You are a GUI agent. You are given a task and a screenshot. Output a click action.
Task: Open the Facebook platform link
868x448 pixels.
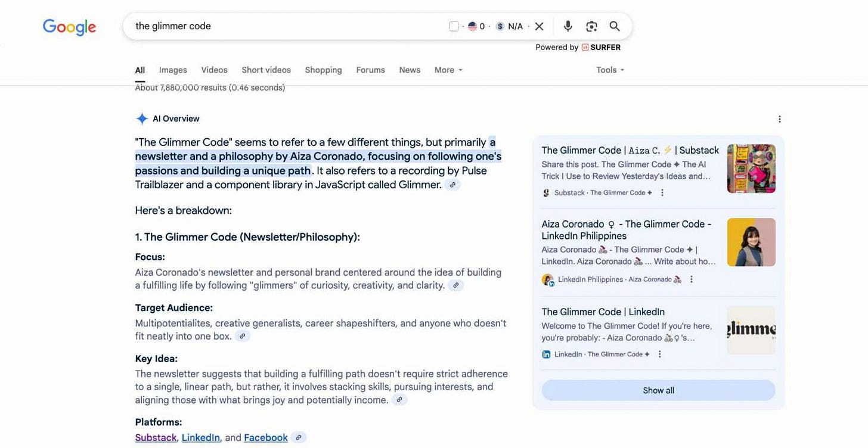point(266,438)
